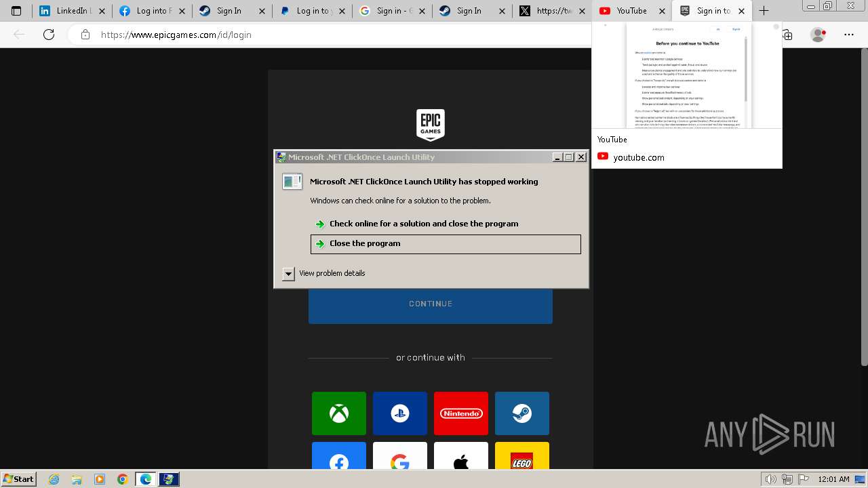The height and width of the screenshot is (488, 868).
Task: Continue with LEGO icon
Action: coord(522,455)
